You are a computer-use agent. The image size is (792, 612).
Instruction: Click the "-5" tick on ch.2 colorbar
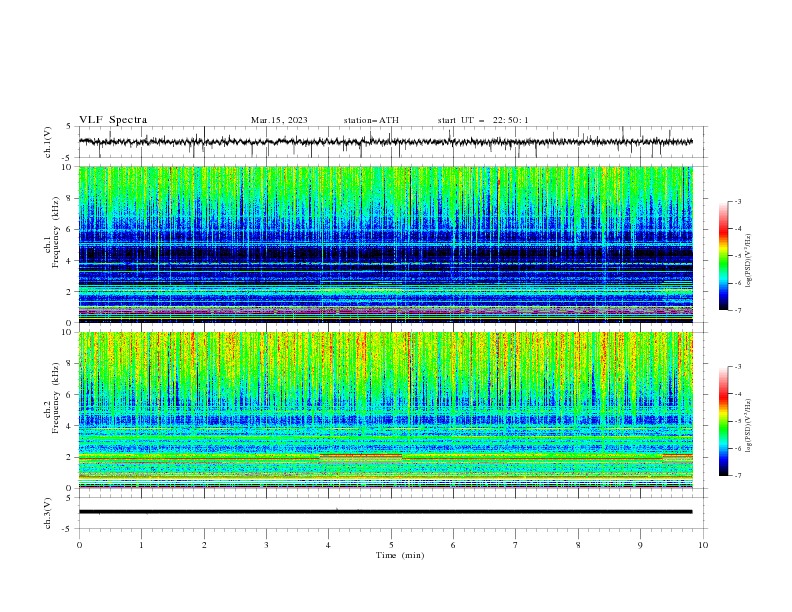click(x=737, y=421)
